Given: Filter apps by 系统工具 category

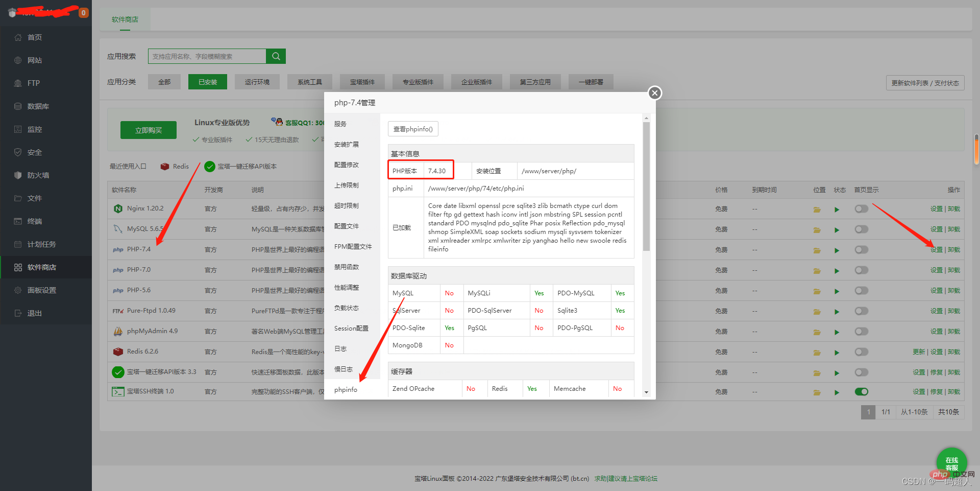Looking at the screenshot, I should click(x=310, y=82).
